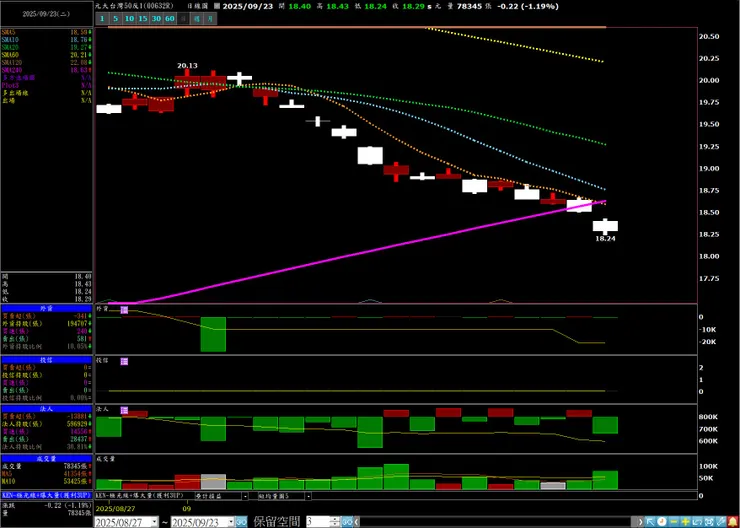Select the 10-minute timeframe
Viewport: 740px width, 528px height.
click(x=130, y=19)
